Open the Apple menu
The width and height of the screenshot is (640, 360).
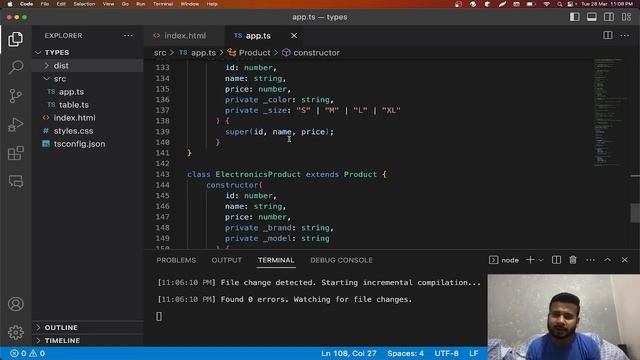(10, 4)
